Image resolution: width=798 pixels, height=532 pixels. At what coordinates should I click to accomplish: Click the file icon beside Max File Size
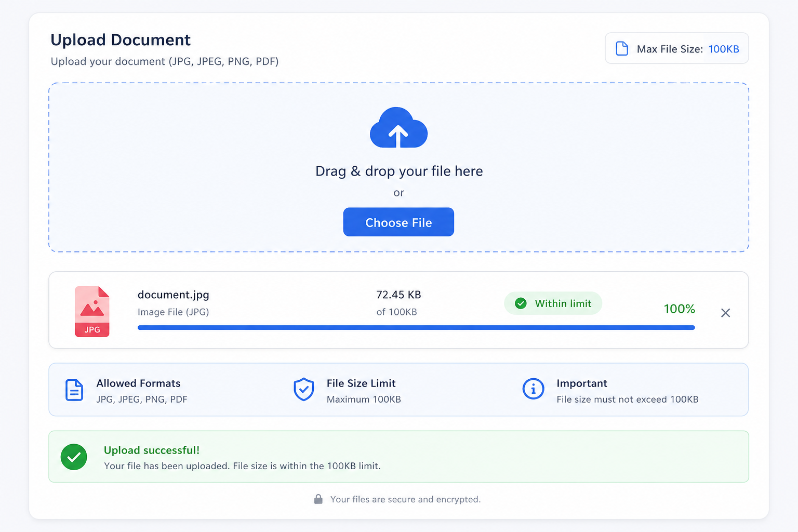pos(622,48)
